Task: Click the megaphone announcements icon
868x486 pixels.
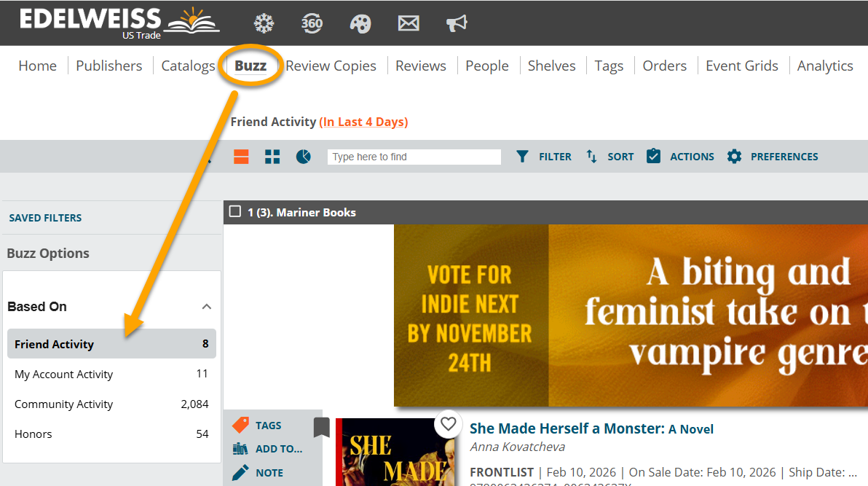Action: tap(457, 23)
